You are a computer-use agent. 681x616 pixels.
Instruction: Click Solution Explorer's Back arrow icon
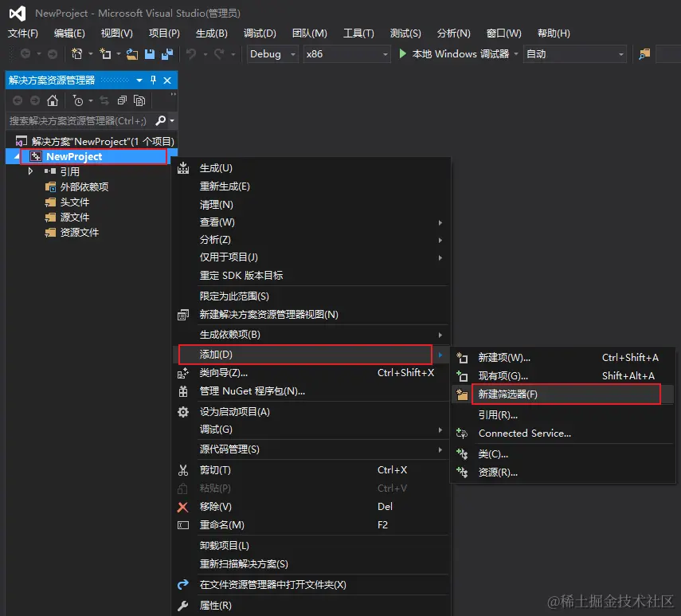tap(18, 100)
